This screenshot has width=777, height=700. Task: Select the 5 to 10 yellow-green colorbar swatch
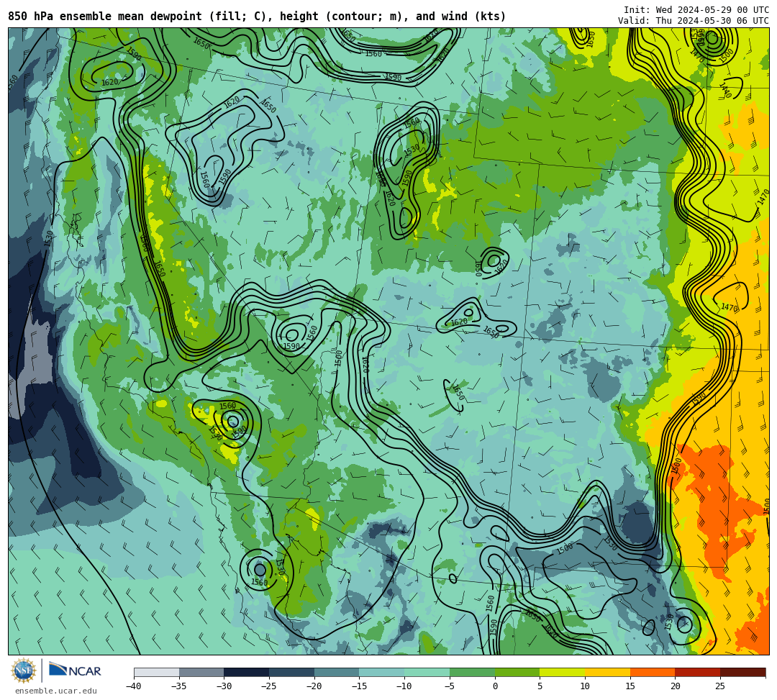(x=563, y=672)
